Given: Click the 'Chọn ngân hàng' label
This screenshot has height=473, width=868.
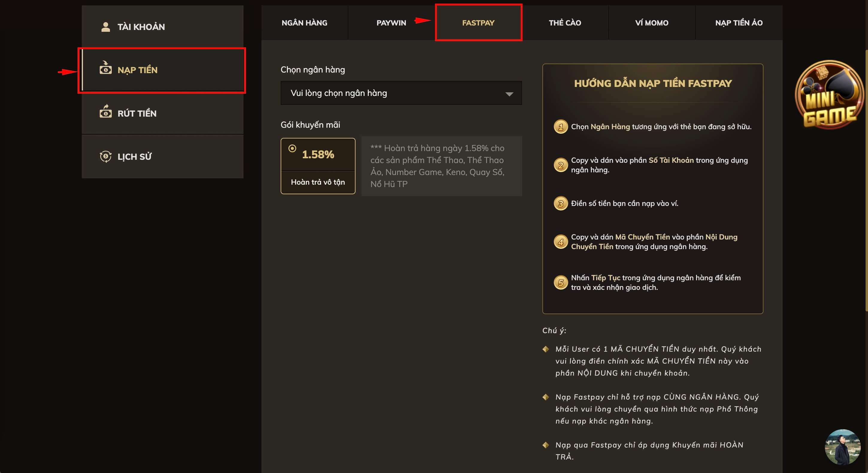Looking at the screenshot, I should tap(313, 70).
